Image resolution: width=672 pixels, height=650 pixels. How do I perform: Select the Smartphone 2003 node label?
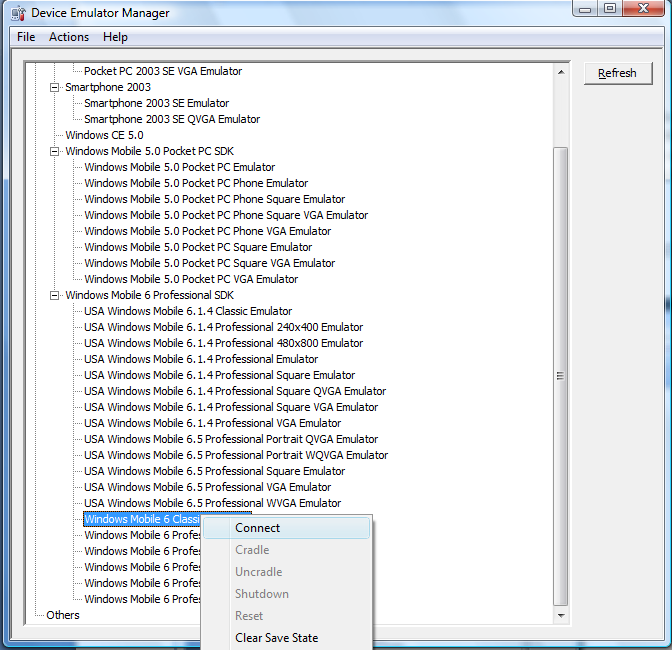[x=108, y=87]
